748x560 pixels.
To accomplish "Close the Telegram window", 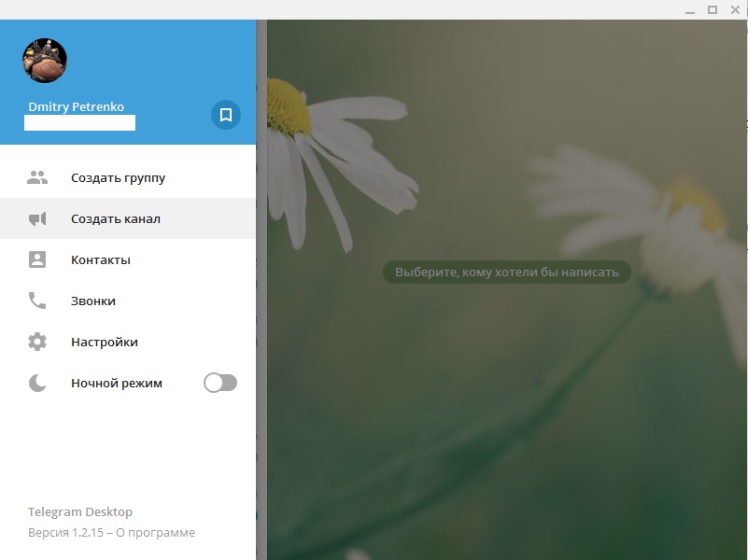I will point(735,9).
